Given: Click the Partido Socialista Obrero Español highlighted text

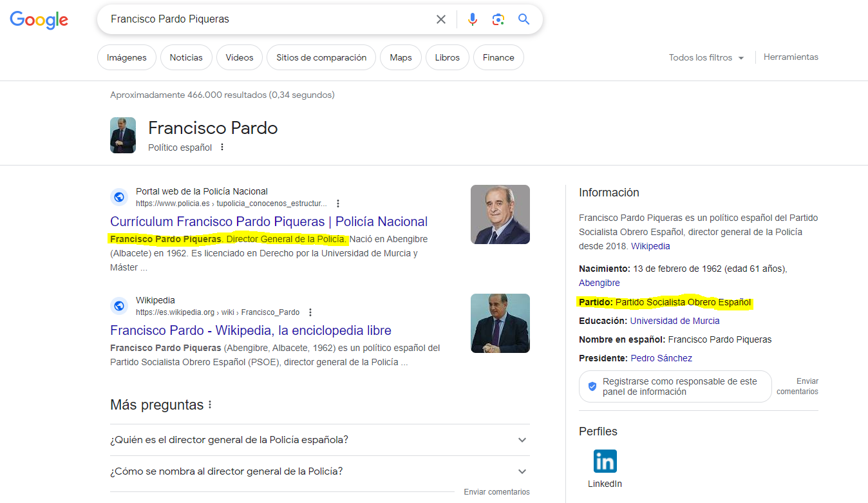Looking at the screenshot, I should pyautogui.click(x=683, y=302).
